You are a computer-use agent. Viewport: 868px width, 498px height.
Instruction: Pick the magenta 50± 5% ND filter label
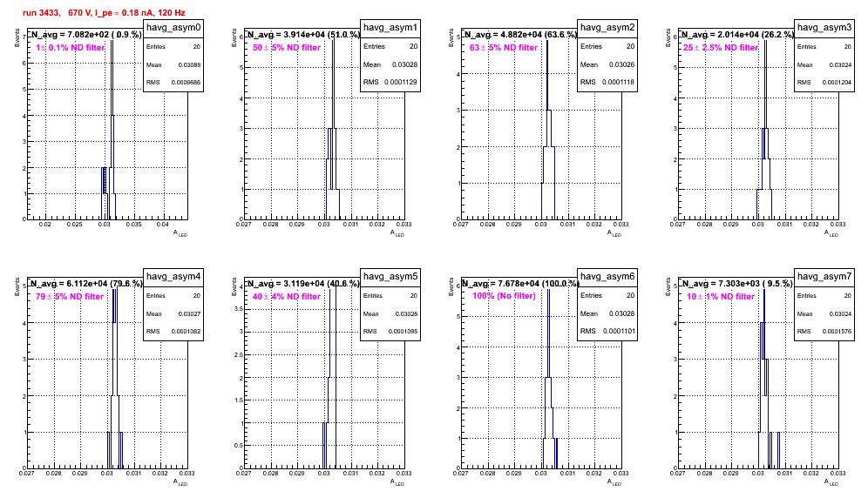pos(287,48)
